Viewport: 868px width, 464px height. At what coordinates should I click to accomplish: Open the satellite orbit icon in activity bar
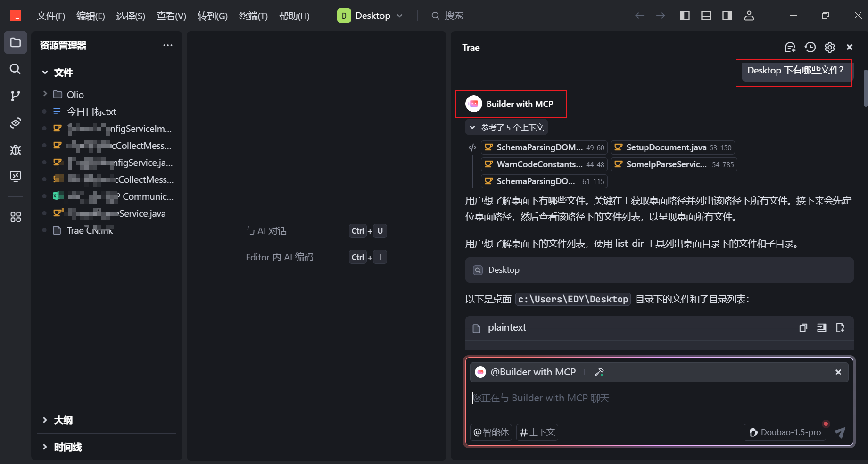click(16, 123)
